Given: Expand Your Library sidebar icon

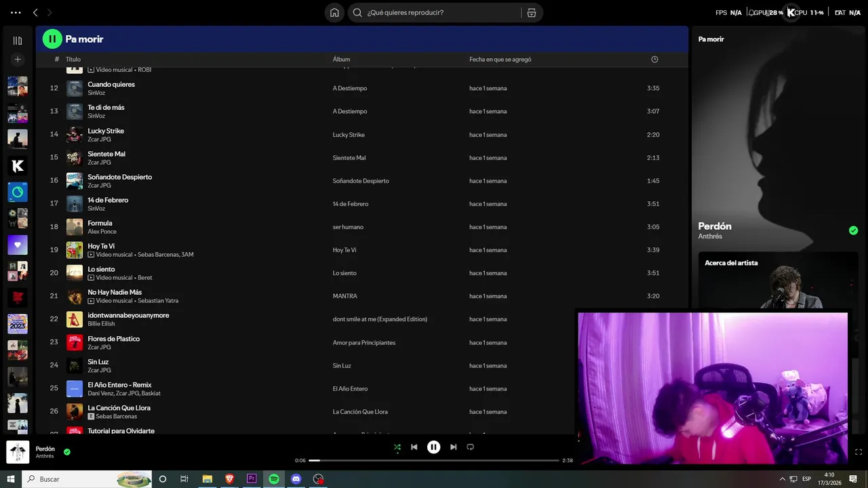Looking at the screenshot, I should pos(18,41).
